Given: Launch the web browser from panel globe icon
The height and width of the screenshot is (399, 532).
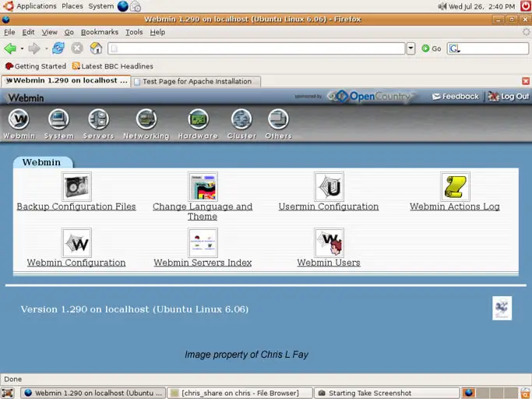Looking at the screenshot, I should click(123, 6).
